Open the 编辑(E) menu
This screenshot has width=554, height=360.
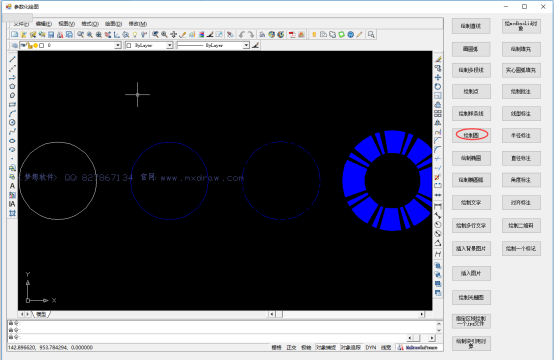pos(43,24)
